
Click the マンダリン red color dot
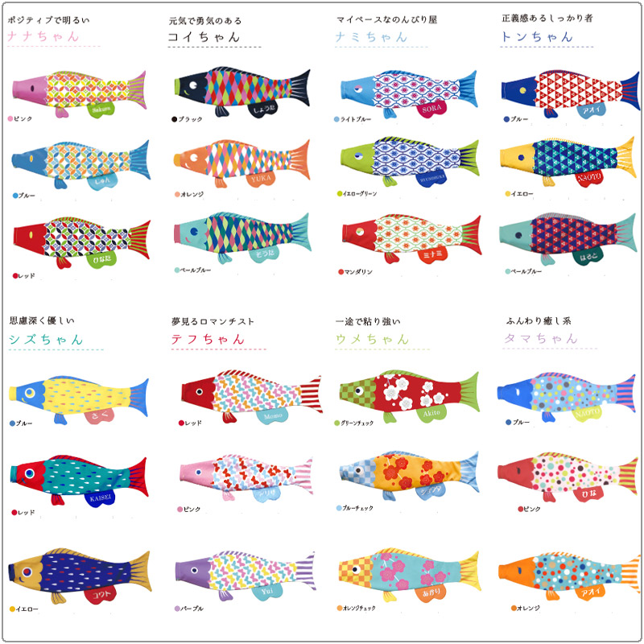point(341,272)
